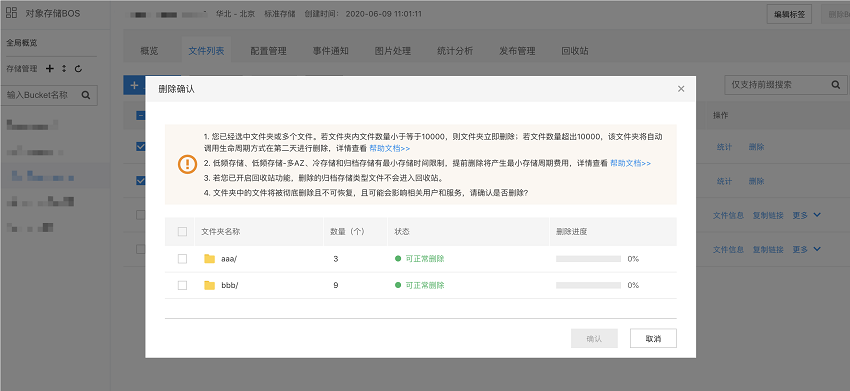Click the aaa/ folder icon

(x=210, y=259)
